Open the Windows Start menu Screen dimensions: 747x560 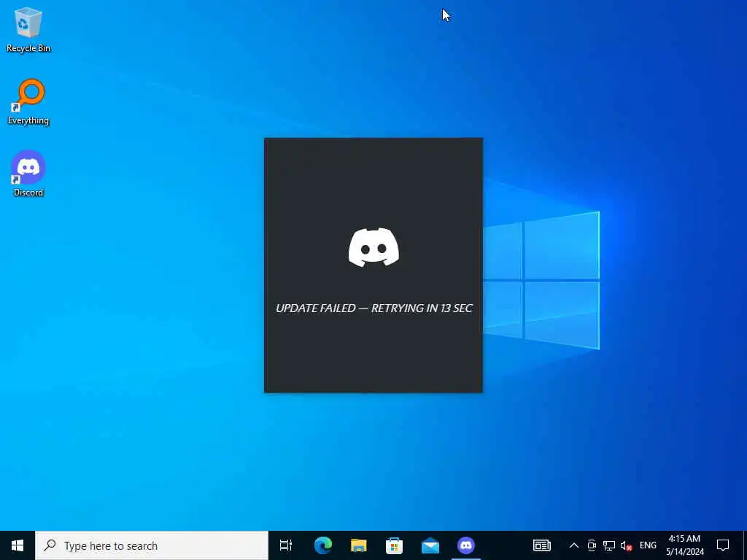coord(18,545)
